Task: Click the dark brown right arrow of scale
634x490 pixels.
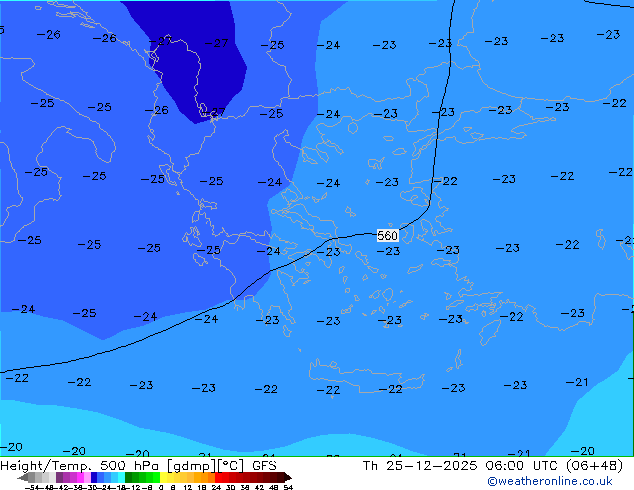Action: 287,477
